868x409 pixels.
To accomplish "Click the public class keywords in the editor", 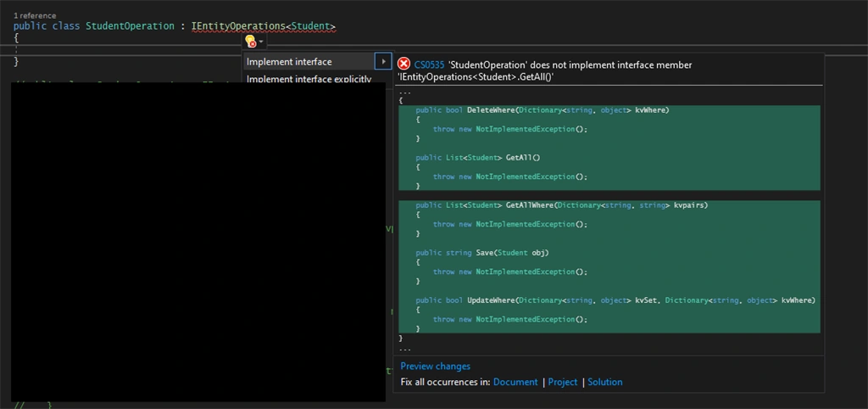I will tap(47, 26).
